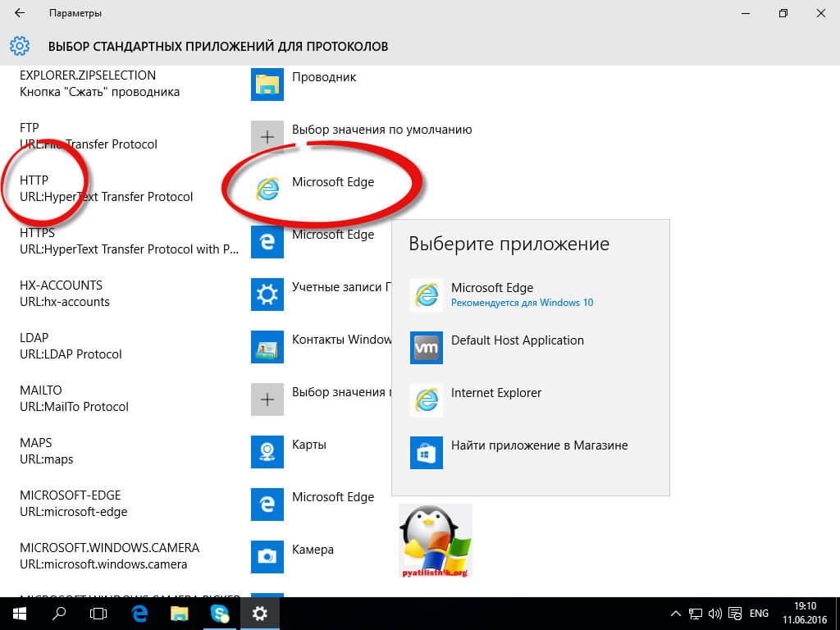Image resolution: width=840 pixels, height=630 pixels.
Task: Open taskbar search magnifier
Action: pyautogui.click(x=59, y=613)
